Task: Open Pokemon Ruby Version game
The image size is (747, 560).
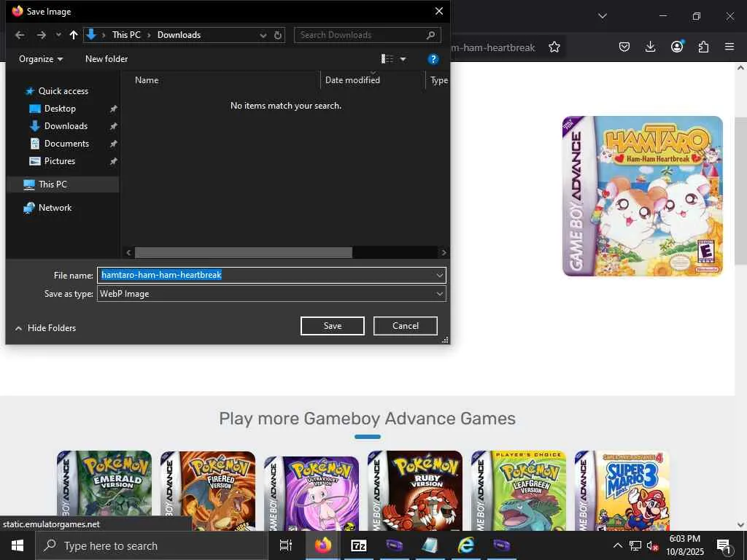Action: 415,491
